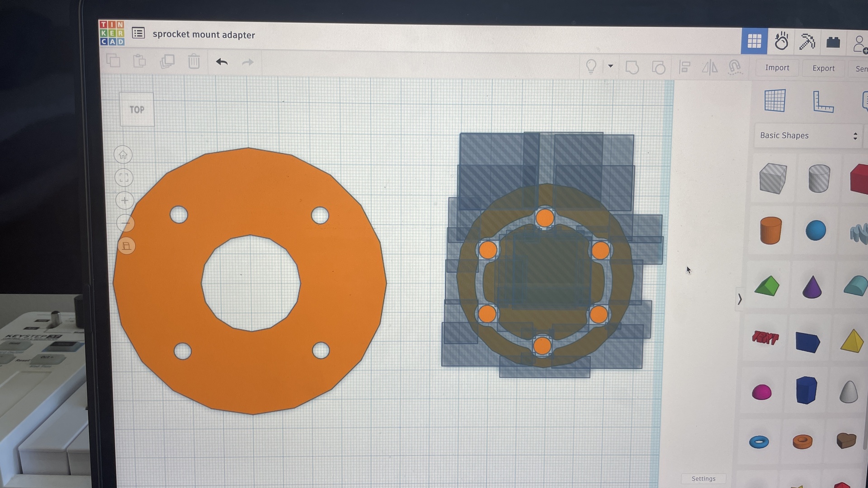Toggle orthographic view button
Image resolution: width=868 pixels, height=488 pixels.
pos(126,246)
